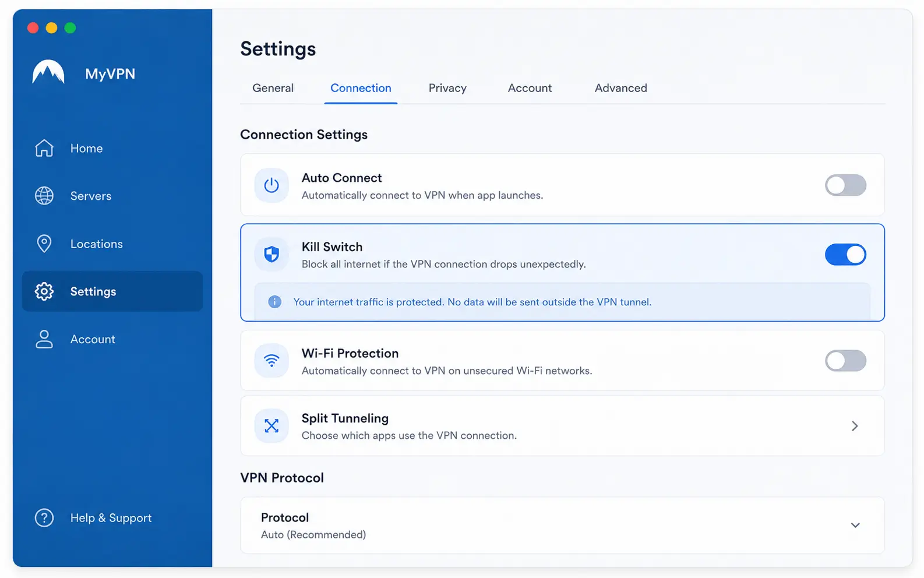Close the window with the red button
The height and width of the screenshot is (578, 924).
click(x=33, y=28)
